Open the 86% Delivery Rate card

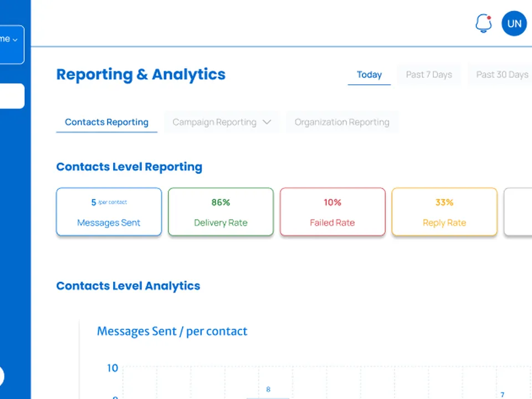(221, 212)
